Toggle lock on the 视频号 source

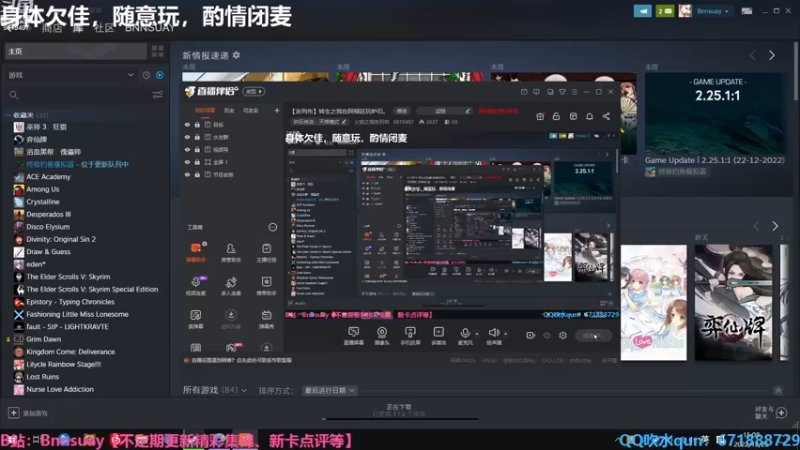point(197,149)
